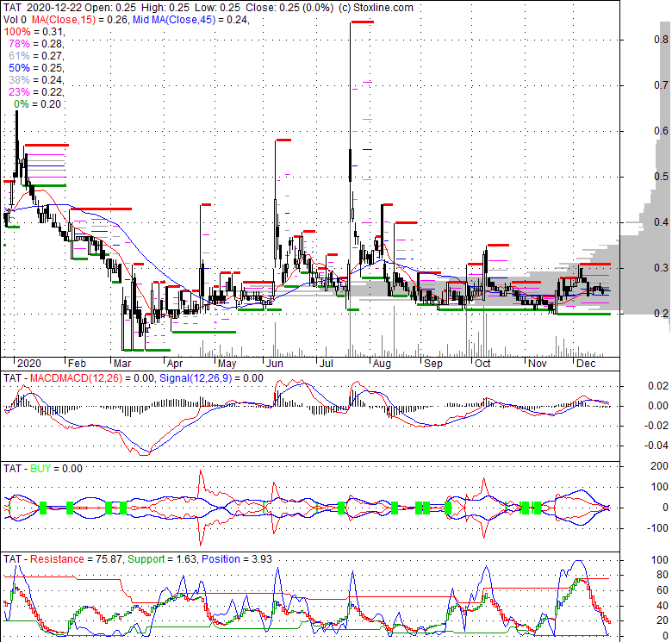Click the 0.3 price axis label

point(662,268)
